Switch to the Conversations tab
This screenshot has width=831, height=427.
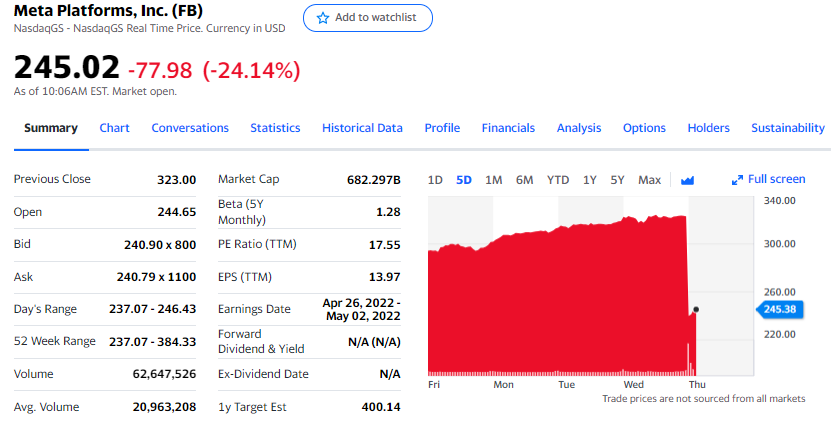point(190,128)
